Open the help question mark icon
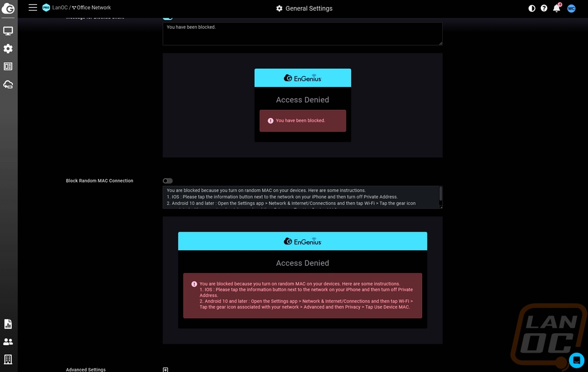 (544, 8)
